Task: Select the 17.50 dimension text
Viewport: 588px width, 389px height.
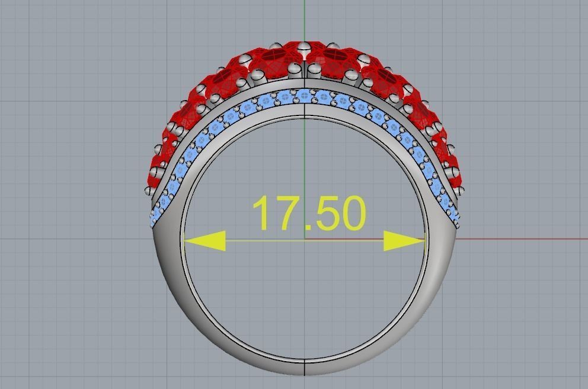Action: [x=309, y=213]
